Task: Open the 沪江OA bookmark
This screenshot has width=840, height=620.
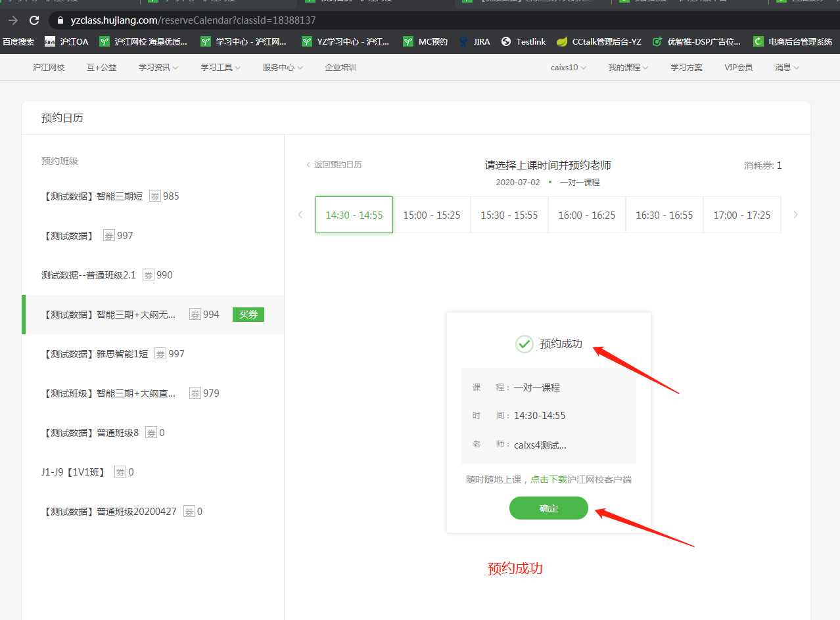Action: point(66,41)
